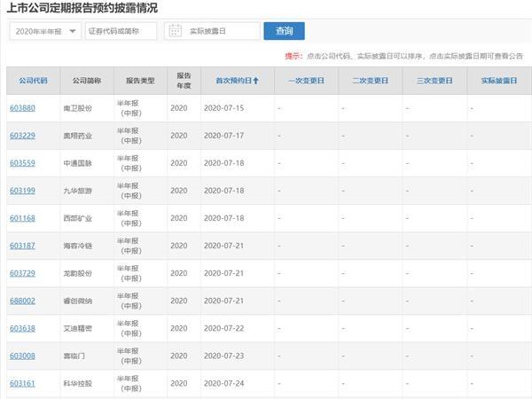Click the 报告年度 column header
The width and height of the screenshot is (532, 399).
(184, 81)
